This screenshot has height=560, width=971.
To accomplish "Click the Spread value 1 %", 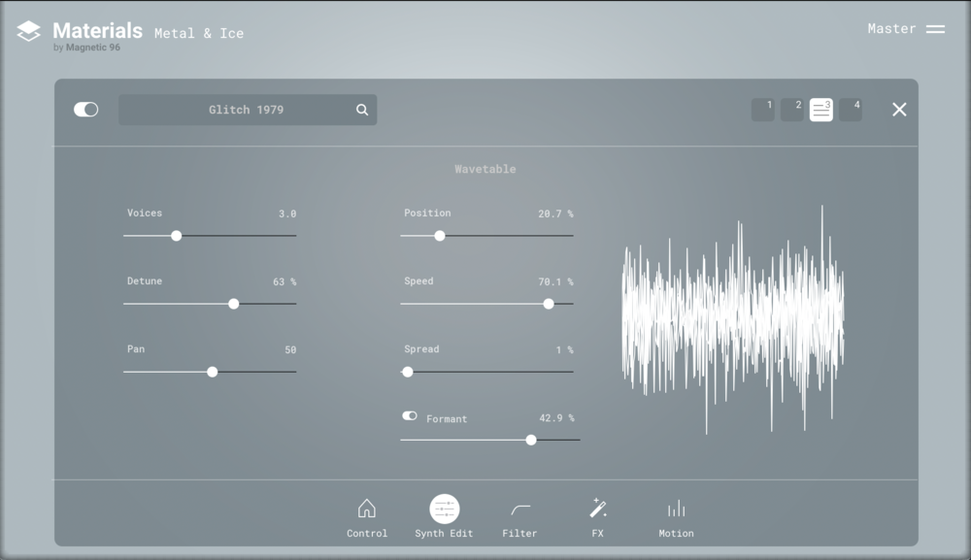I will [x=565, y=350].
